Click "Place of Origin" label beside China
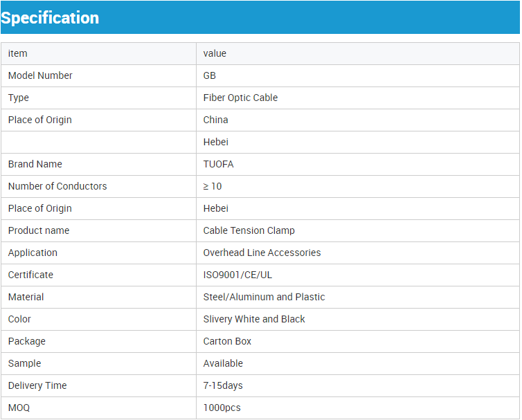522x420 pixels. (40, 120)
